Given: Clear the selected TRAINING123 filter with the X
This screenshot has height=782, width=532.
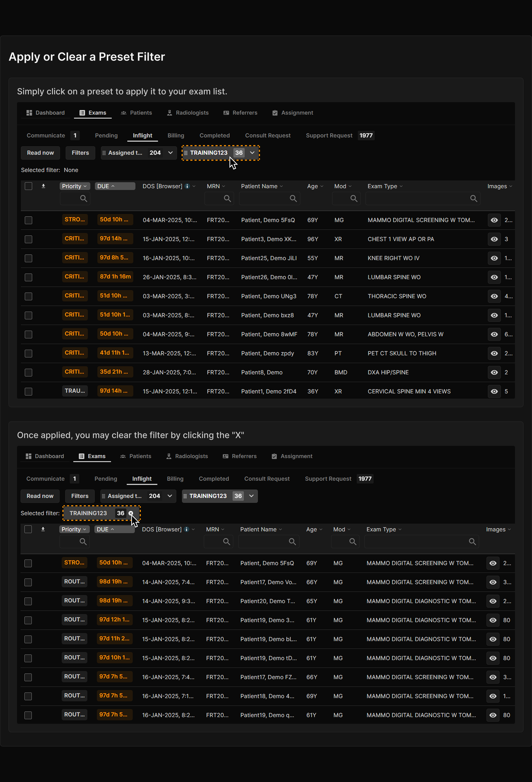Looking at the screenshot, I should [131, 513].
